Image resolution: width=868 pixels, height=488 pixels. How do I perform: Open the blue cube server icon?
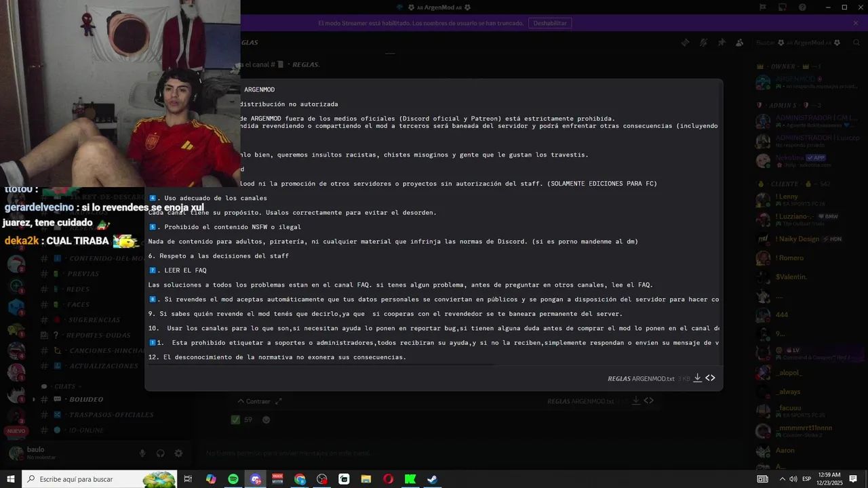coord(16,307)
